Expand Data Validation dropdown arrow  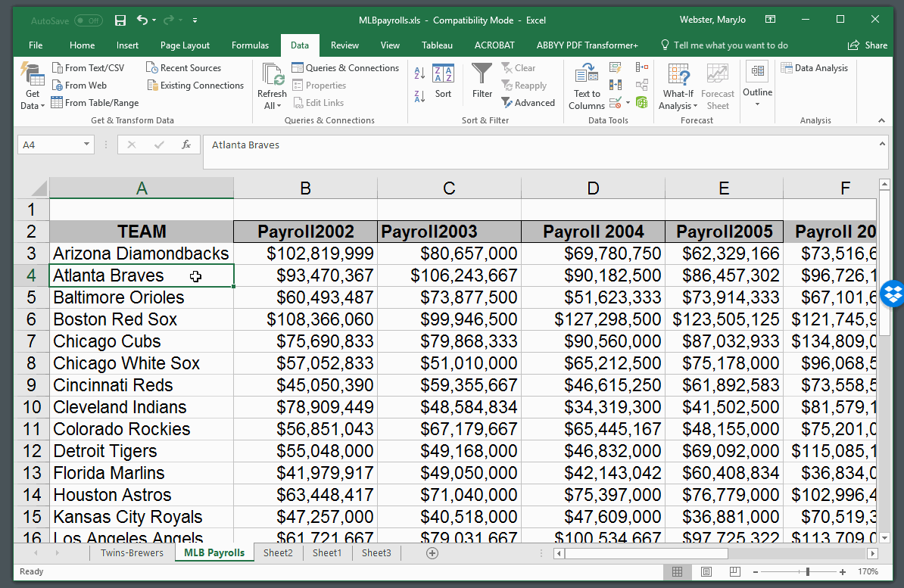coord(628,103)
